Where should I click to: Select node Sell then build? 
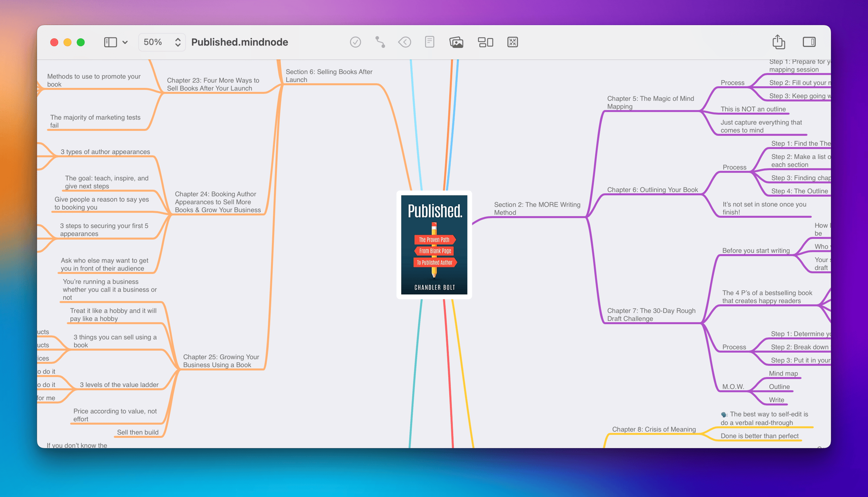(138, 432)
